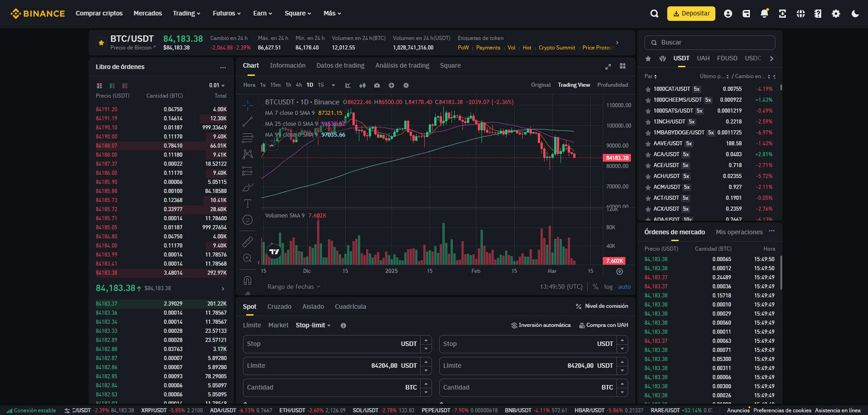This screenshot has width=868, height=415.
Task: Toggle percentage scale on chart
Action: (595, 287)
